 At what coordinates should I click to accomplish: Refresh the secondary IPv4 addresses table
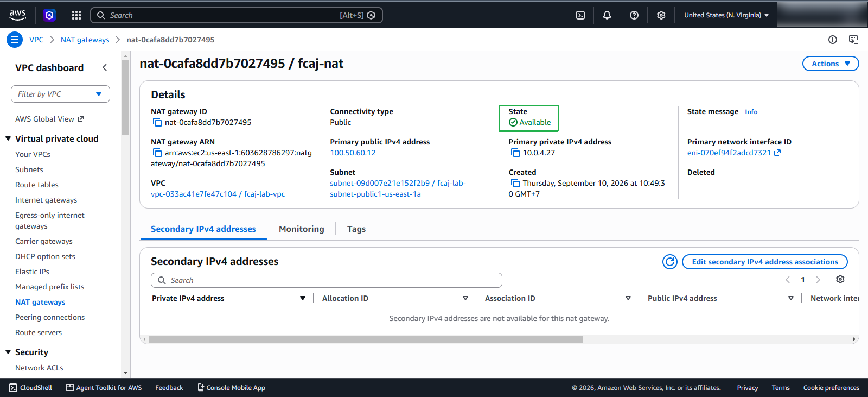[670, 262]
